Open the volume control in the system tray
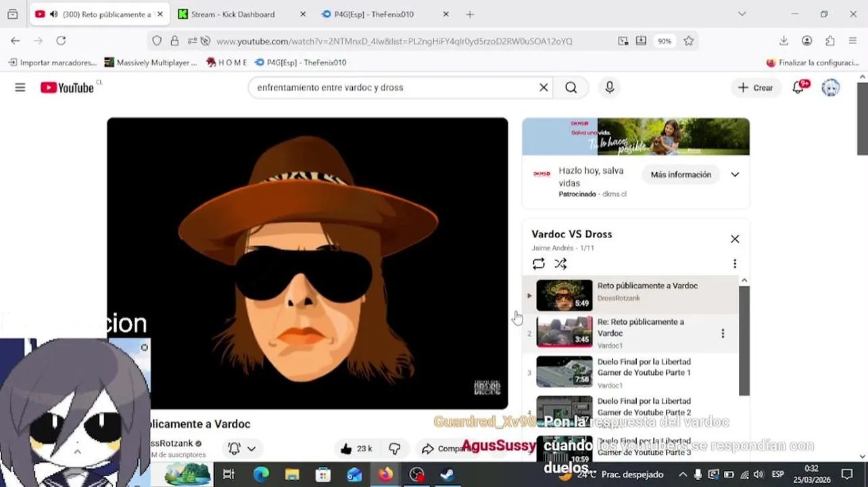 click(x=758, y=474)
